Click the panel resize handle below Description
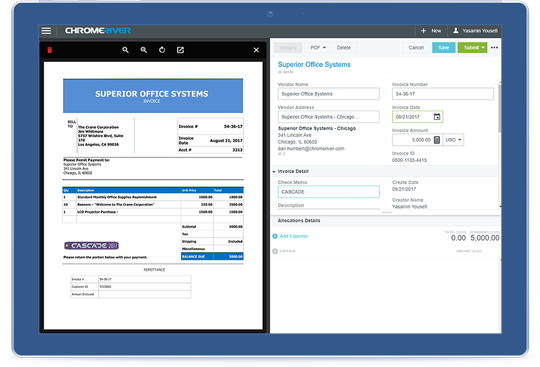 (386, 212)
